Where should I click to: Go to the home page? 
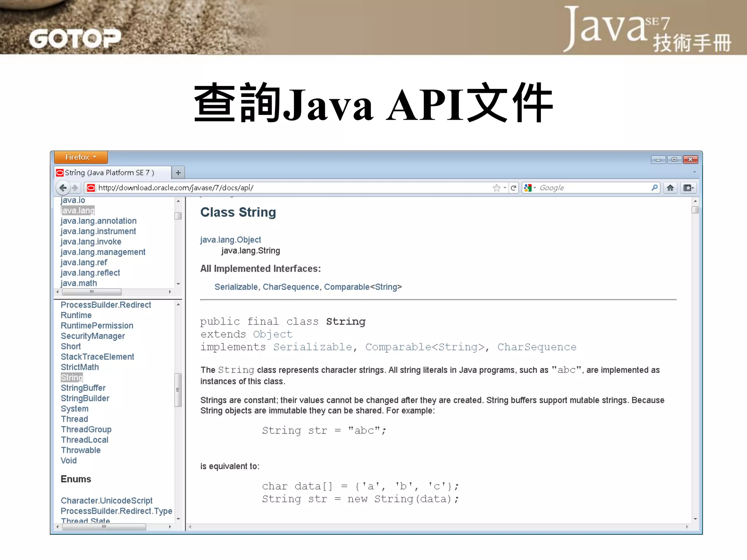[x=670, y=188]
